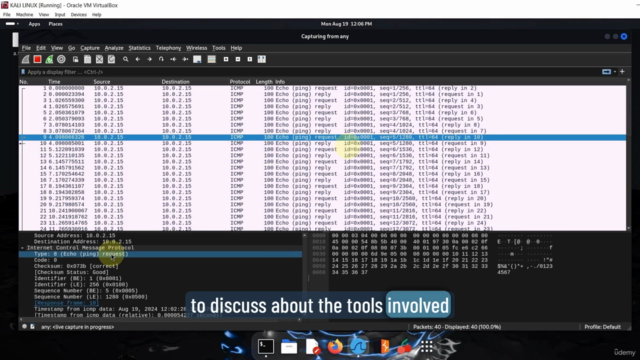Launch Terminal from the dock
The height and width of the screenshot is (360, 640).
tap(266, 347)
